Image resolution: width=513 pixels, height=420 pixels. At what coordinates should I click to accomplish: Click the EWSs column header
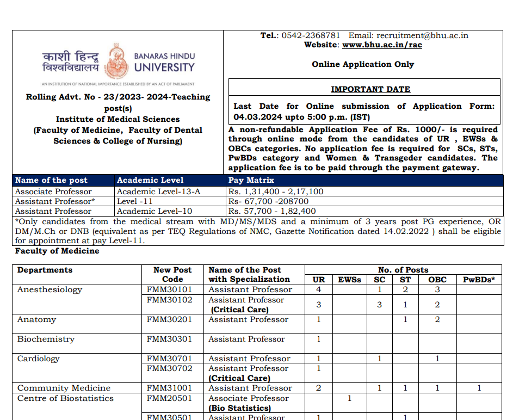pyautogui.click(x=349, y=280)
